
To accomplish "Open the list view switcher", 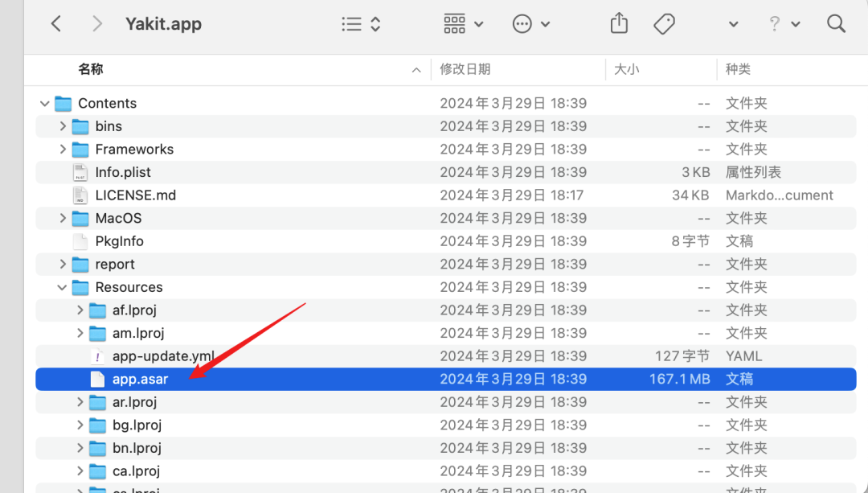I will tap(361, 24).
